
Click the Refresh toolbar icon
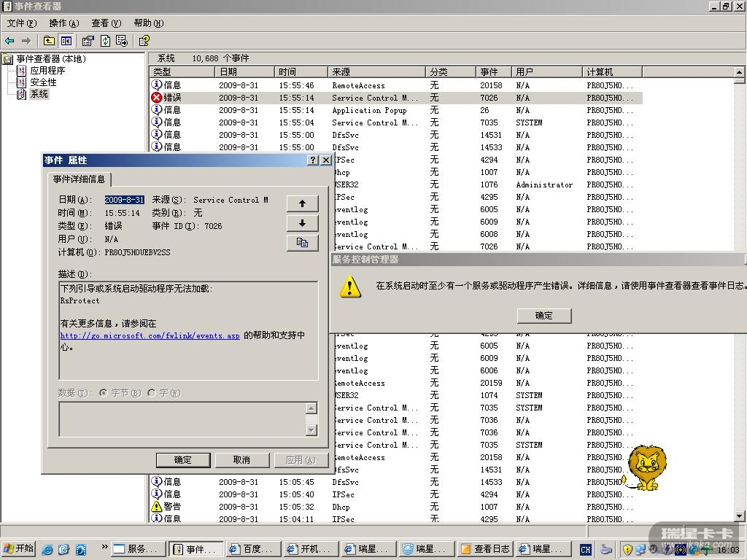pyautogui.click(x=105, y=41)
